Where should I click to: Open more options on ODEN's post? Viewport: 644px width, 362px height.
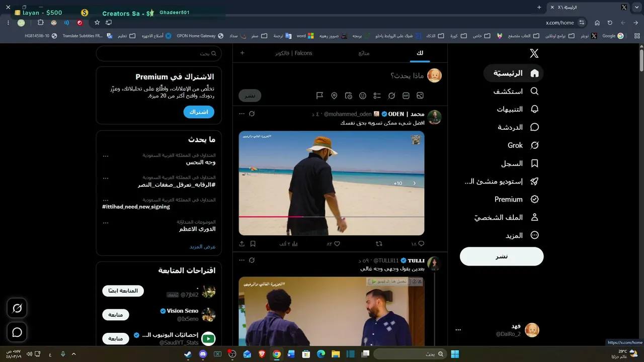(242, 114)
